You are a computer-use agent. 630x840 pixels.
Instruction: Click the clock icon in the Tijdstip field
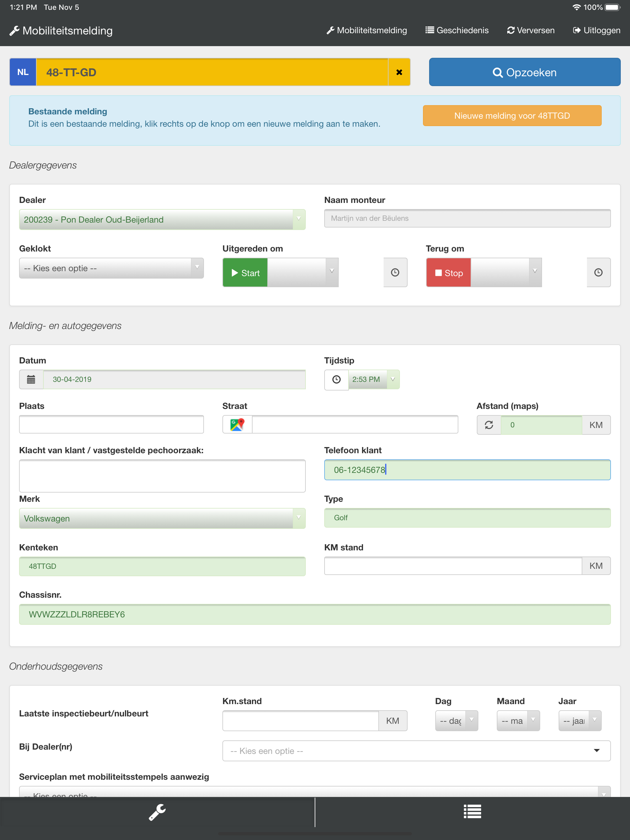[336, 379]
